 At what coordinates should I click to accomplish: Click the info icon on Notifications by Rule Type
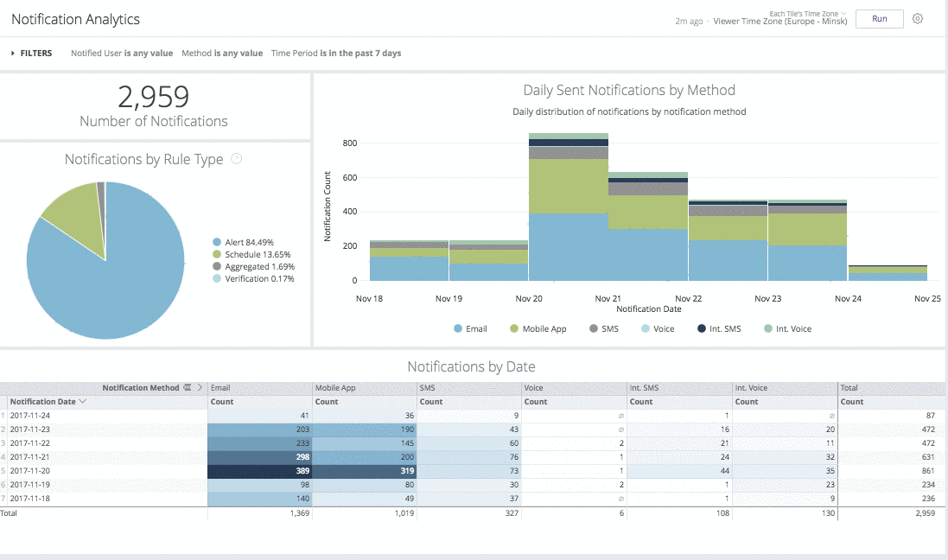pos(238,159)
